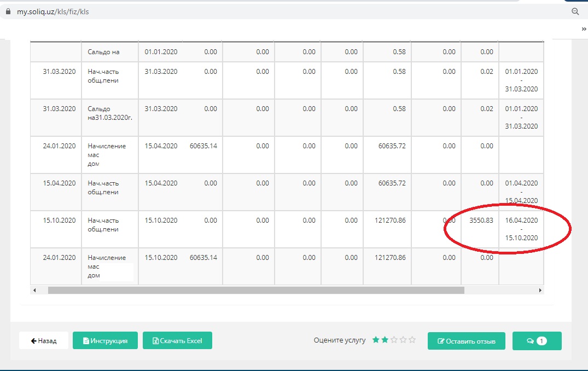Open comments button showing count 1
This screenshot has width=588, height=371.
click(537, 341)
